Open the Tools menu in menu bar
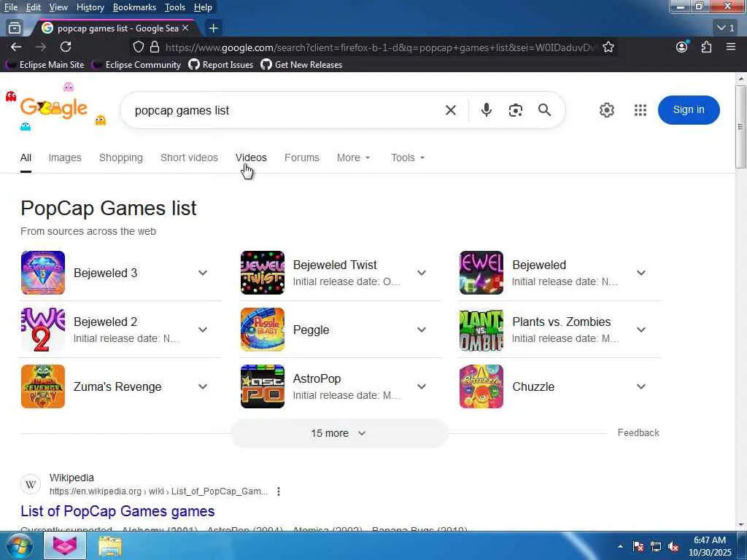Image resolution: width=747 pixels, height=560 pixels. pyautogui.click(x=175, y=7)
